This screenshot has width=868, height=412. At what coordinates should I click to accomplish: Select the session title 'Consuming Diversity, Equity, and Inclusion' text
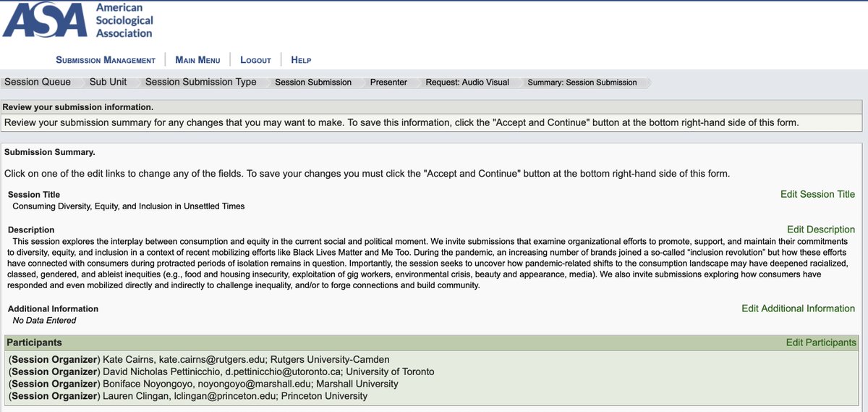coord(129,206)
